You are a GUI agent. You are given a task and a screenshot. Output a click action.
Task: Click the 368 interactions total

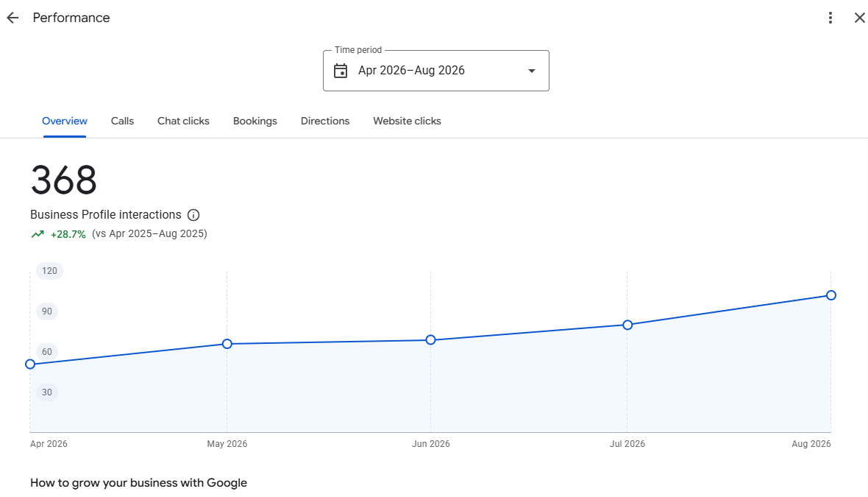click(64, 180)
